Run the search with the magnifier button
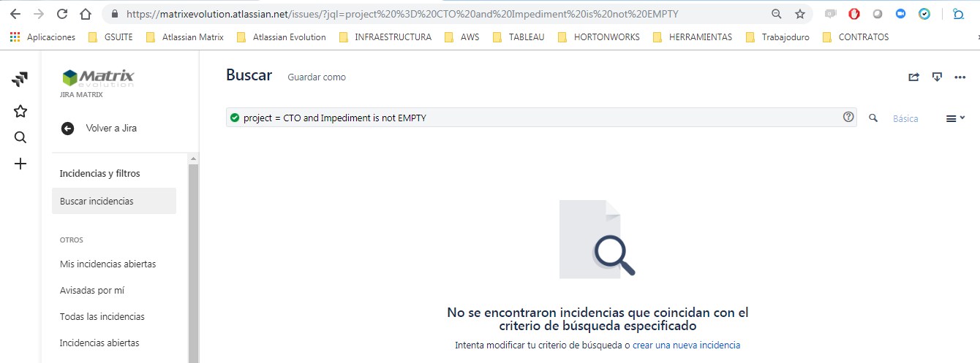 click(x=873, y=118)
